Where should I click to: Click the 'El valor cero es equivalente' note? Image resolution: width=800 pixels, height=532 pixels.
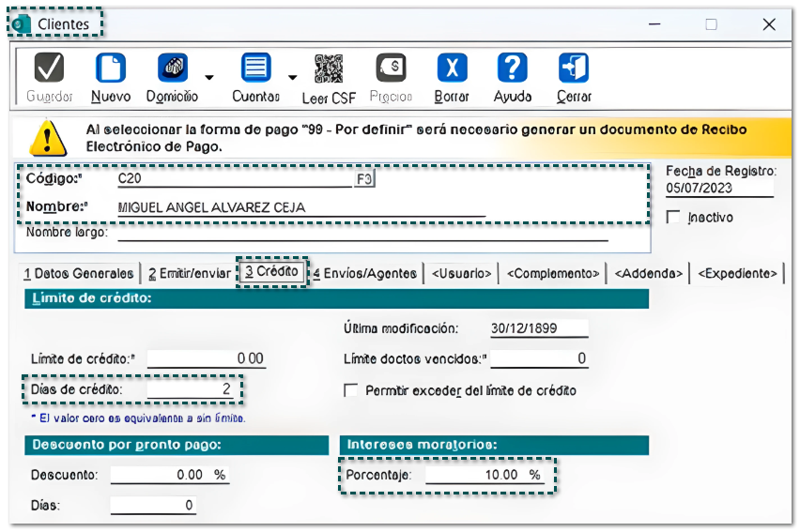click(138, 418)
